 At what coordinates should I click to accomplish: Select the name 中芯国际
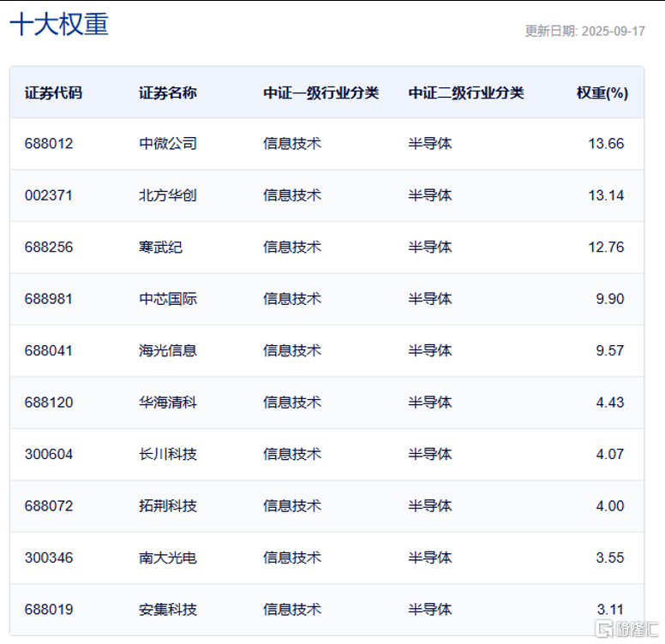click(x=168, y=299)
